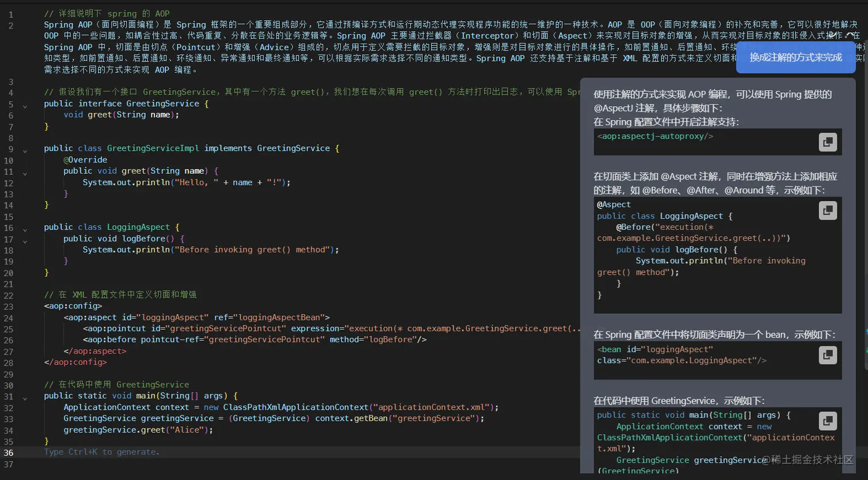Click the comment "// 在代码中使用 GreetingService"
This screenshot has height=480, width=868.
(x=117, y=384)
